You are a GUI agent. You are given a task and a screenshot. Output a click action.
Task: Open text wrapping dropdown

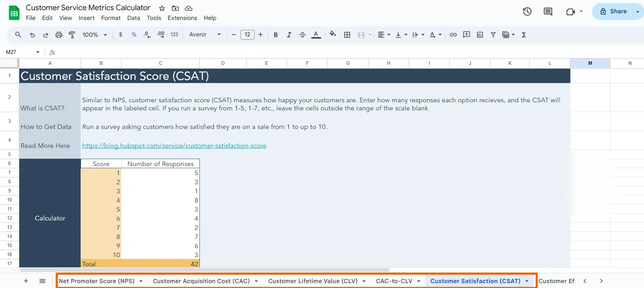tap(419, 35)
